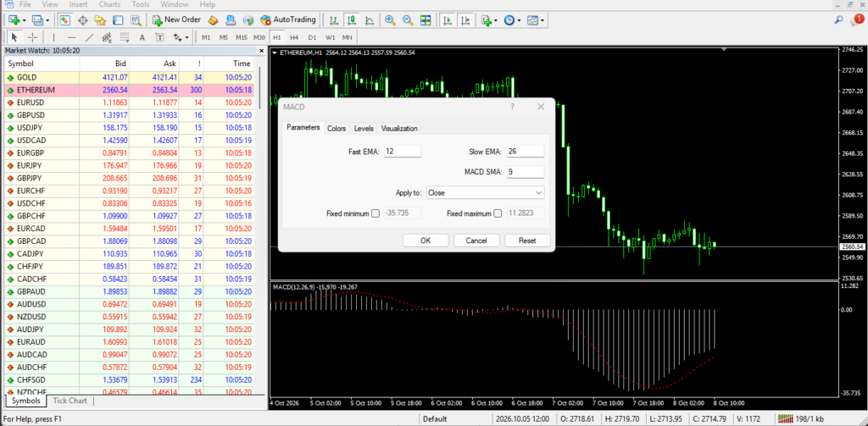Select the Fibonacci retracement tool
The width and height of the screenshot is (868, 426).
[x=125, y=37]
